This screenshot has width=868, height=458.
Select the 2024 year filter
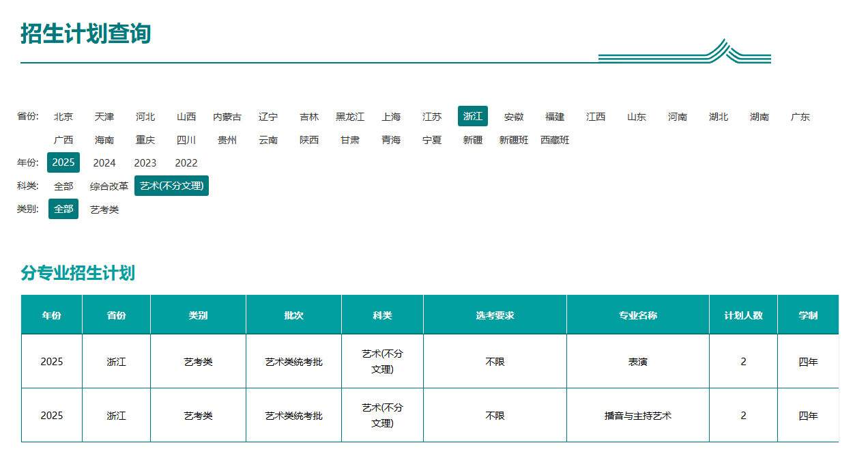(x=104, y=163)
